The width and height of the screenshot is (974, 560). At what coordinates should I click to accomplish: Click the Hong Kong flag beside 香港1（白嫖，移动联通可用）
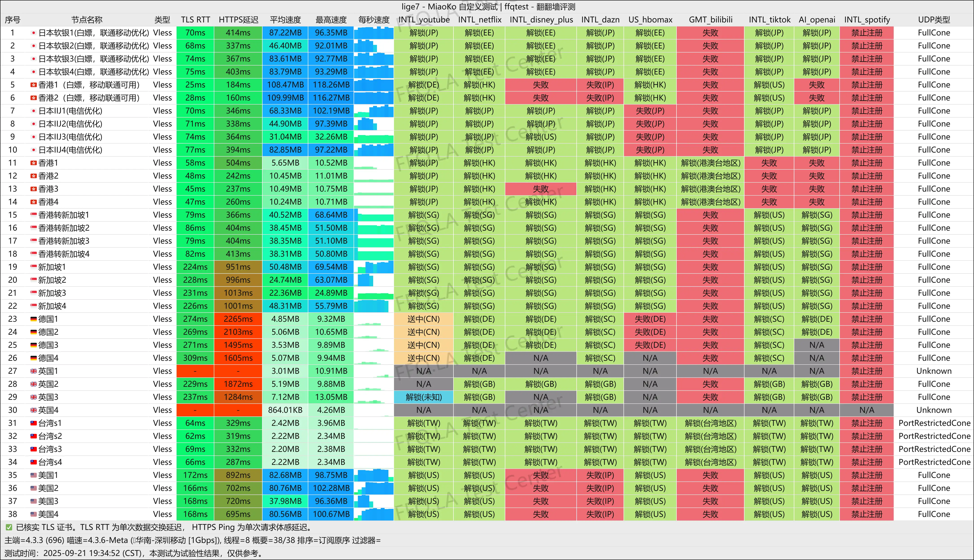[x=34, y=85]
